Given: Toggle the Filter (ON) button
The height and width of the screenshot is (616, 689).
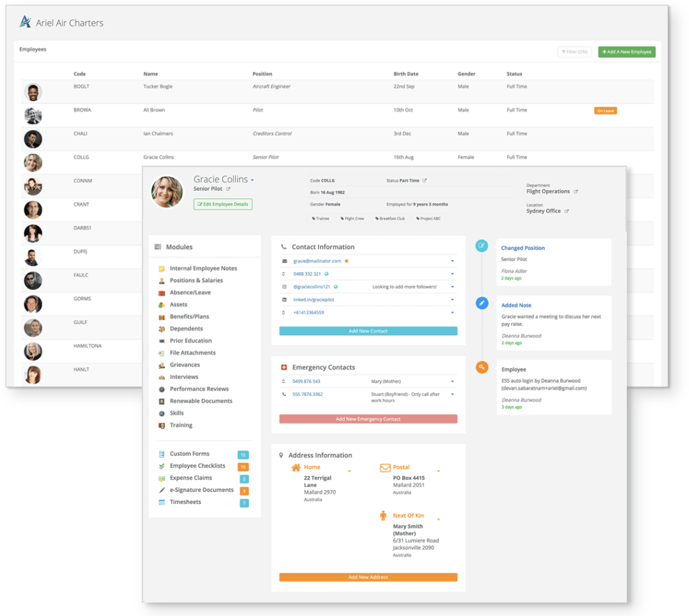Looking at the screenshot, I should [574, 52].
